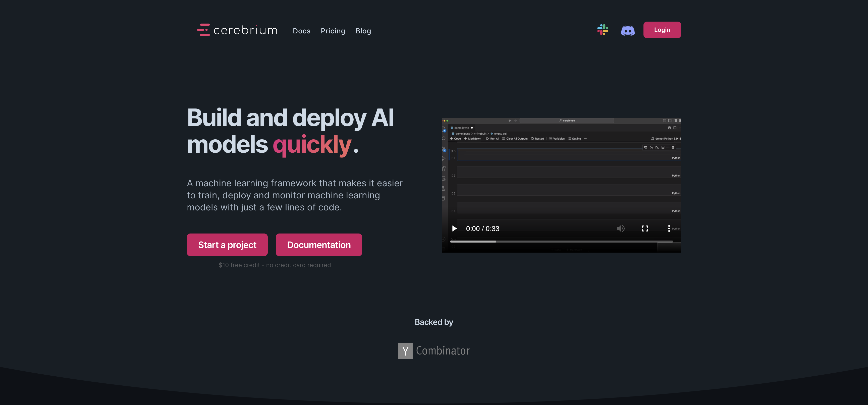
Task: Open the Slack community icon
Action: [603, 30]
